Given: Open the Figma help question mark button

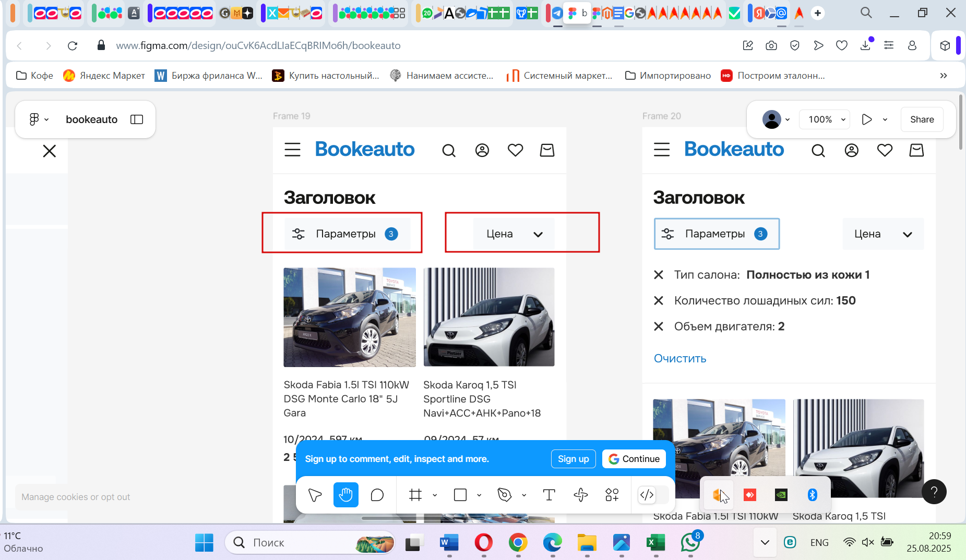Looking at the screenshot, I should tap(934, 492).
